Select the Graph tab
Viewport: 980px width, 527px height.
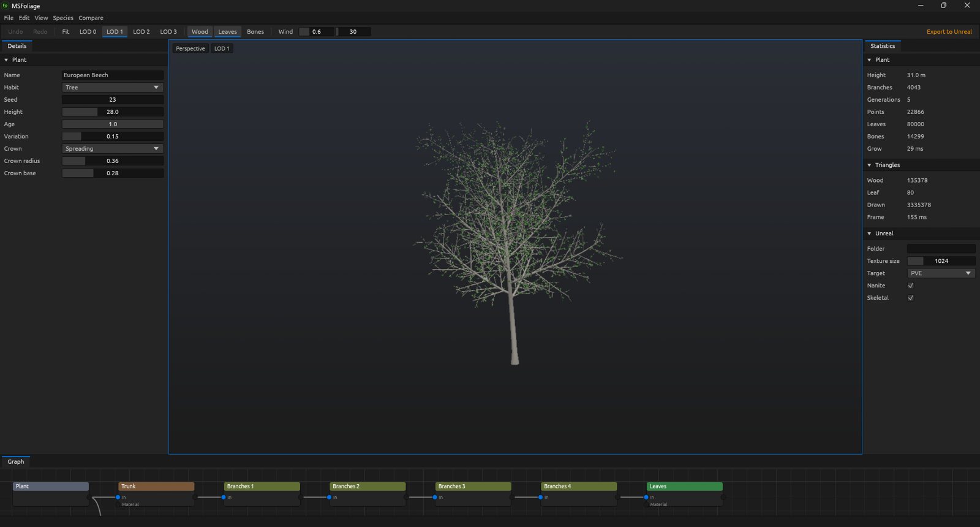[x=16, y=462]
